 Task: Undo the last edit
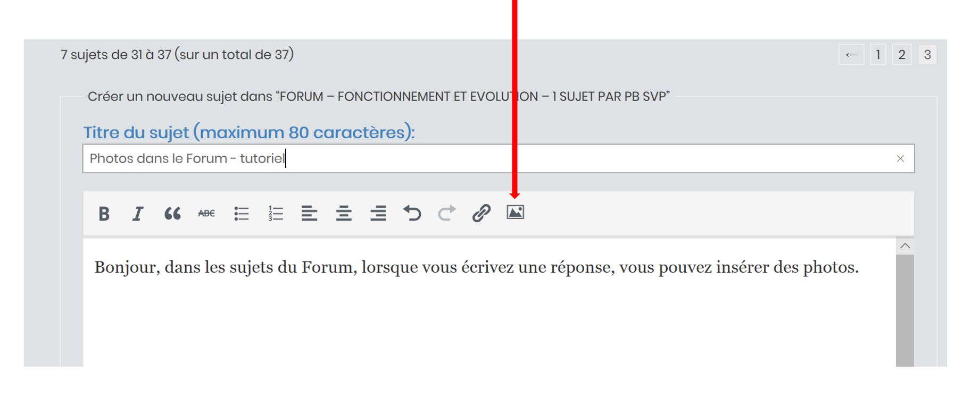pos(412,214)
